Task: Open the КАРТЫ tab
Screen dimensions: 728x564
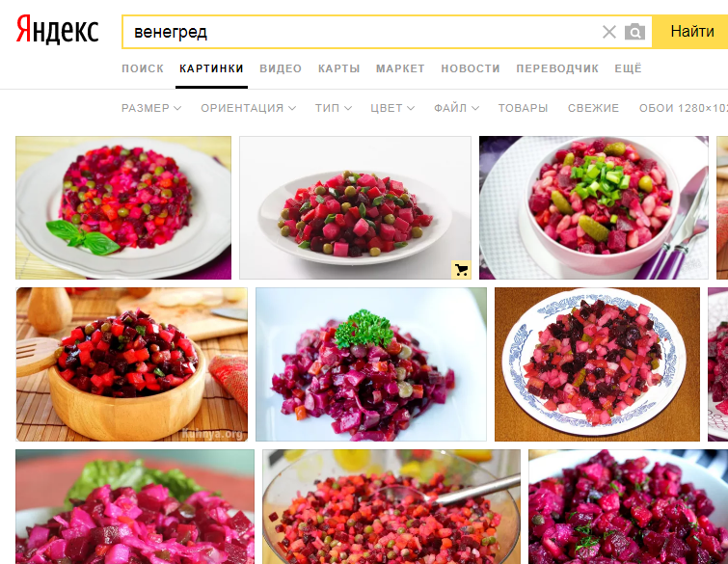Action: tap(338, 68)
